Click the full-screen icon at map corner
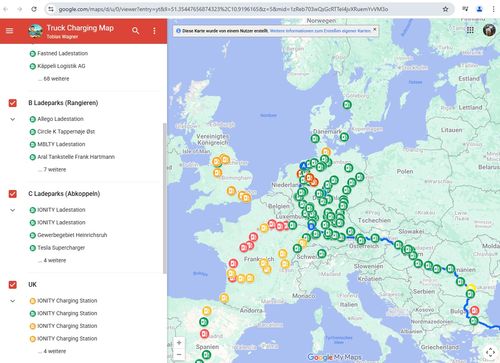The height and width of the screenshot is (363, 500). click(x=490, y=352)
